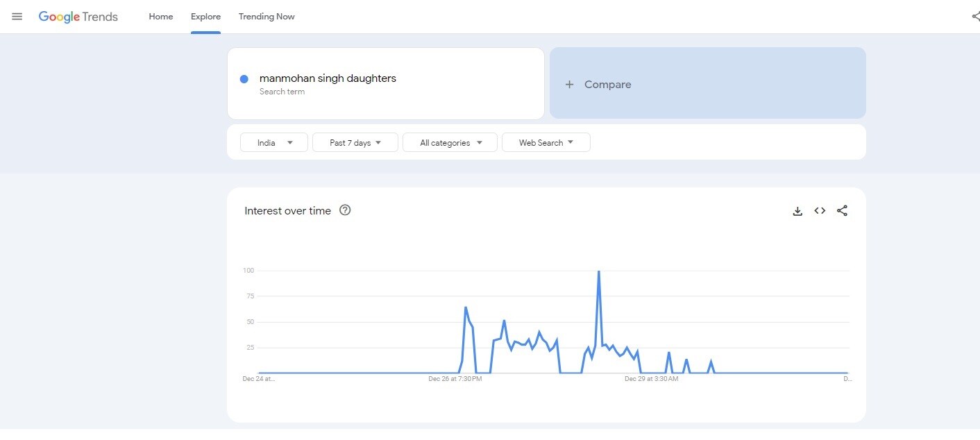Viewport: 980px width, 440px height.
Task: Click the peak 100 point on chart
Action: (598, 271)
